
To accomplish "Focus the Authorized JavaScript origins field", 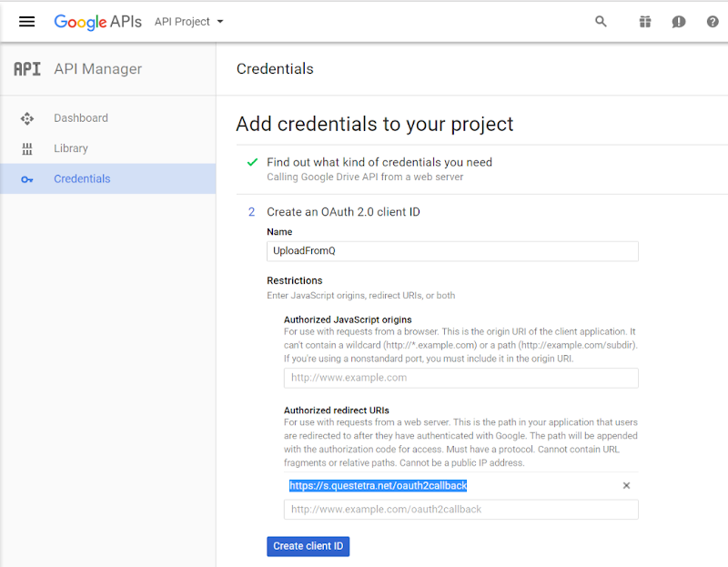I will 461,378.
